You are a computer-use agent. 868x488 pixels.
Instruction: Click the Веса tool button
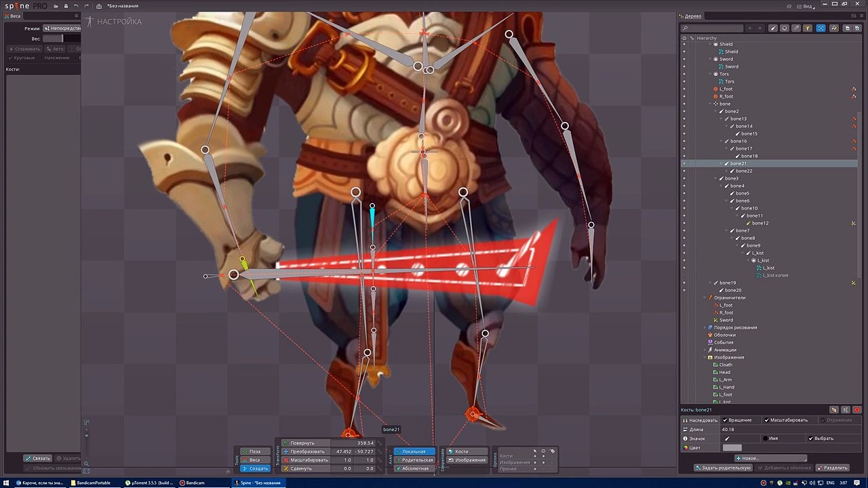click(255, 460)
